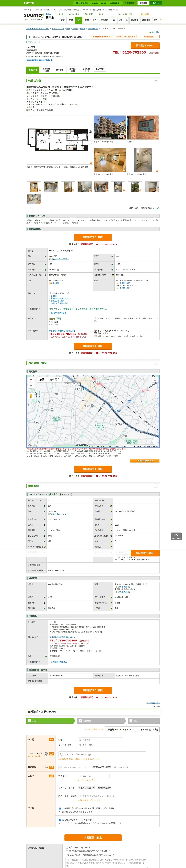The height and width of the screenshot is (868, 186).
Task: Open the 賃貸 navigation item
Action: (62, 20)
